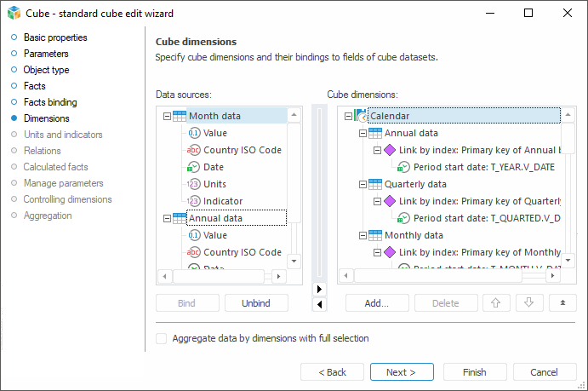This screenshot has width=588, height=391.
Task: Collapse the Calendar dimension tree node
Action: pos(348,116)
